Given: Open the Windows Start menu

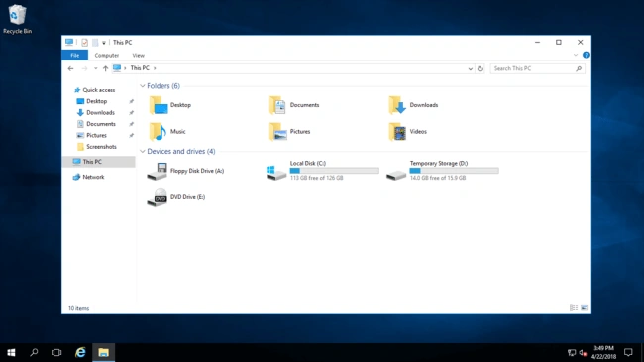Looking at the screenshot, I should pos(11,352).
